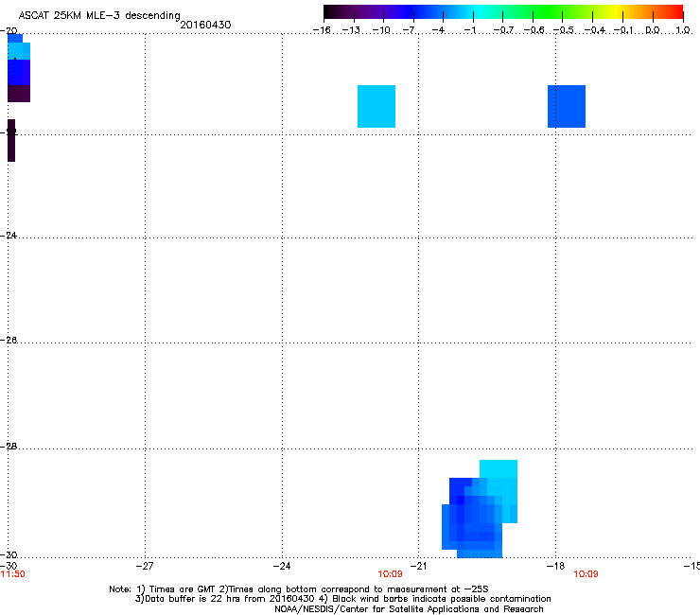700x615 pixels.
Task: Click the "-0.5" color scale label
Action: pos(564,30)
